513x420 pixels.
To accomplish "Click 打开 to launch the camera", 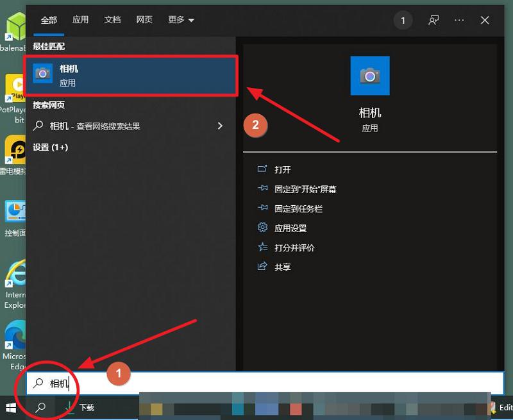I will (x=283, y=170).
